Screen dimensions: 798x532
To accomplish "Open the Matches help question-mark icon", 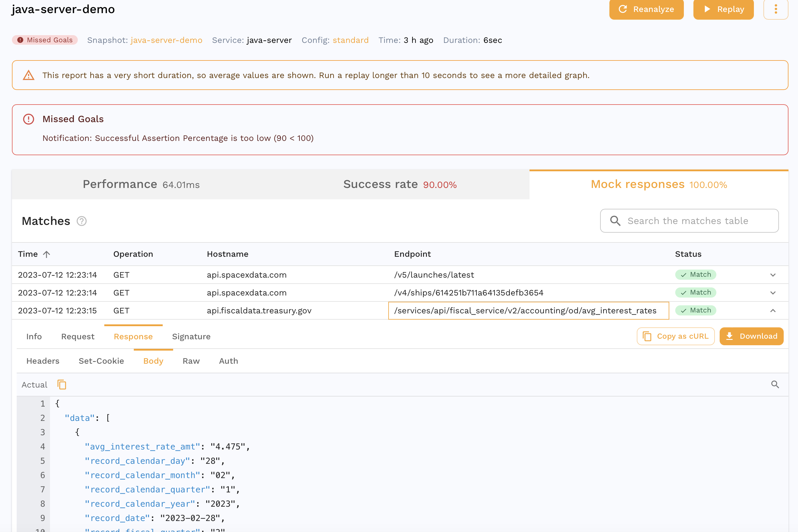I will tap(81, 221).
